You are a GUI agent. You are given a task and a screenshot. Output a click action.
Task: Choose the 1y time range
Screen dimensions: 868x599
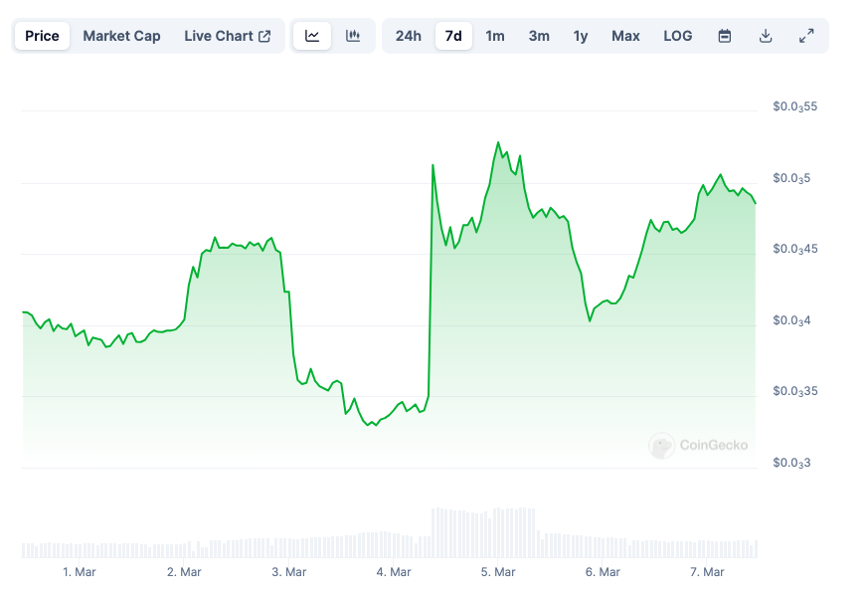click(x=580, y=36)
